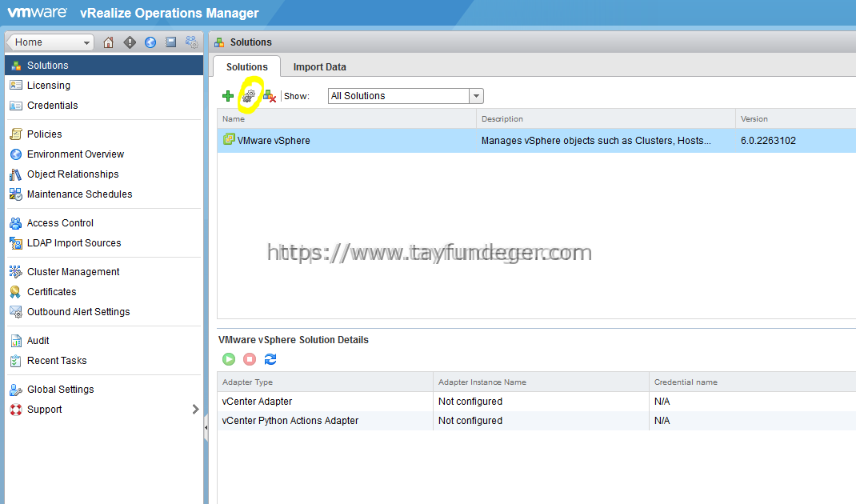
Task: Sort by the Version column header
Action: (796, 118)
